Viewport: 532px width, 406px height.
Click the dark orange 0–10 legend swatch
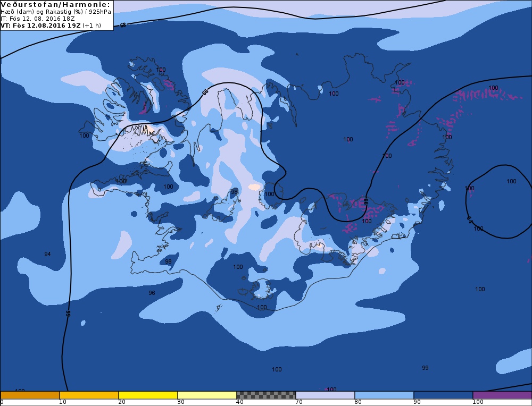point(30,395)
